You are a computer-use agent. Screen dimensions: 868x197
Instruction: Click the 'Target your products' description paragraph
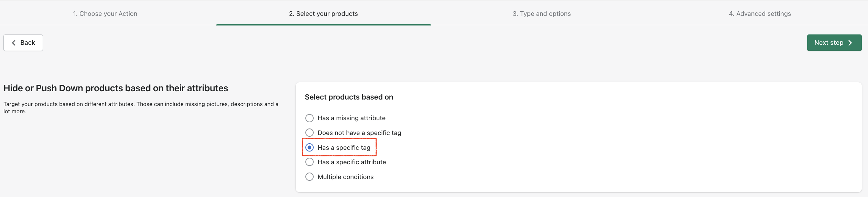pyautogui.click(x=141, y=107)
